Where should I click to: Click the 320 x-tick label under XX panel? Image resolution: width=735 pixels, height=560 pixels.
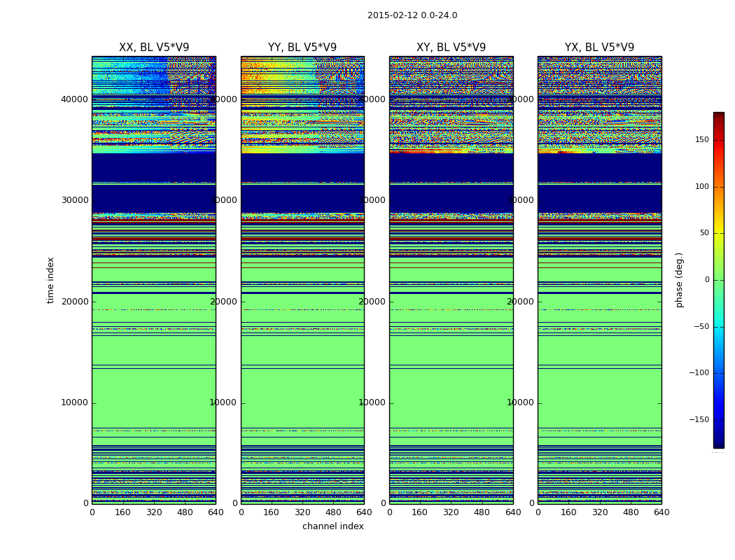point(154,512)
